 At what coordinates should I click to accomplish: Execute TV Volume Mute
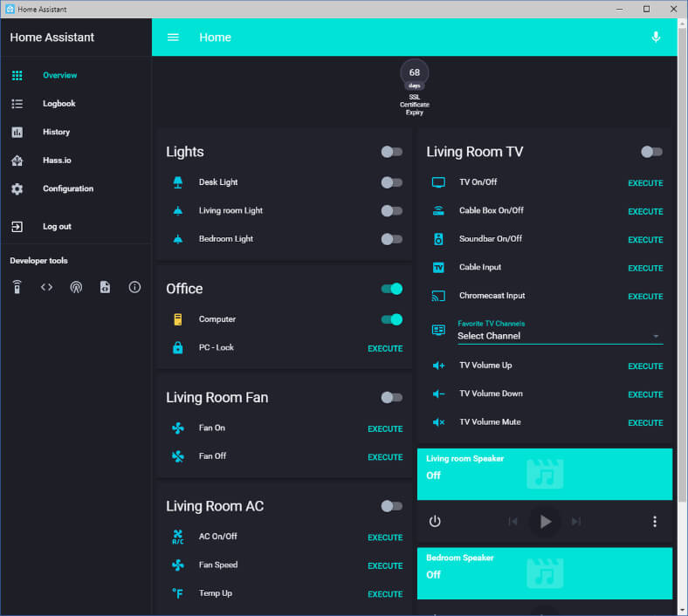click(645, 423)
